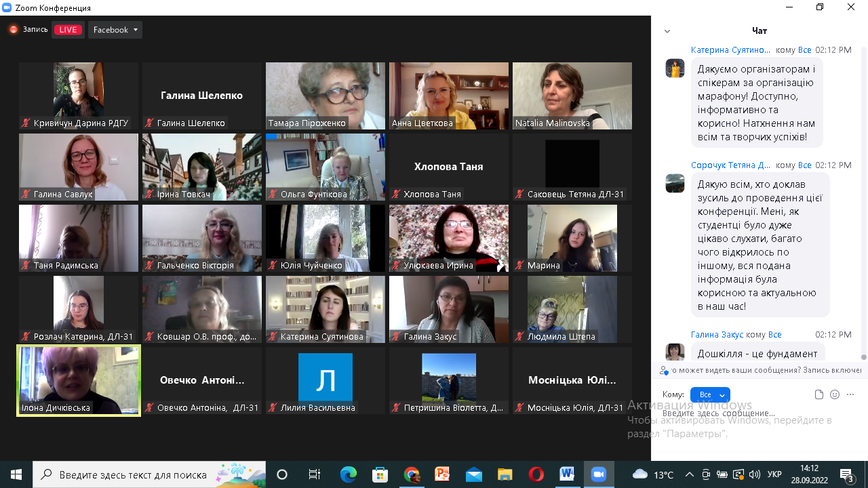868x488 pixels.
Task: Click muted mic icon on Галина Шелепко tile
Action: (149, 123)
